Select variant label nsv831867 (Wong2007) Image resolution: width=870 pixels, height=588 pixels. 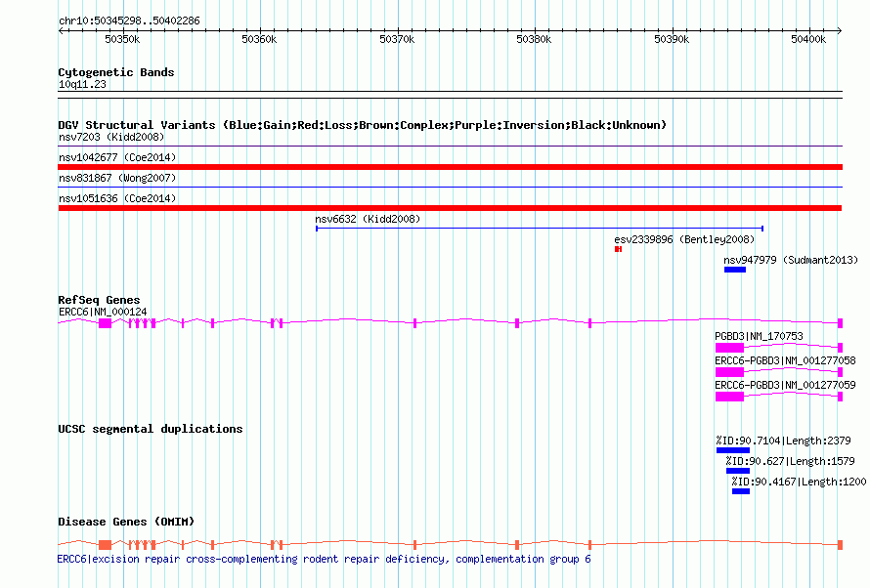(117, 178)
